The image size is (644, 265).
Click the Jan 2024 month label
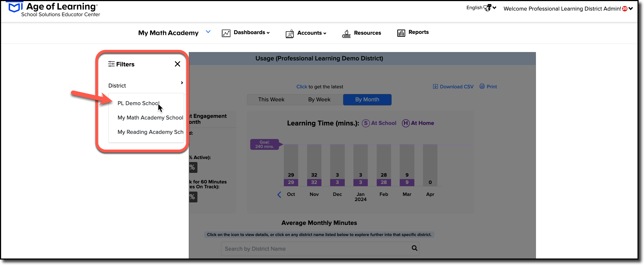point(360,197)
